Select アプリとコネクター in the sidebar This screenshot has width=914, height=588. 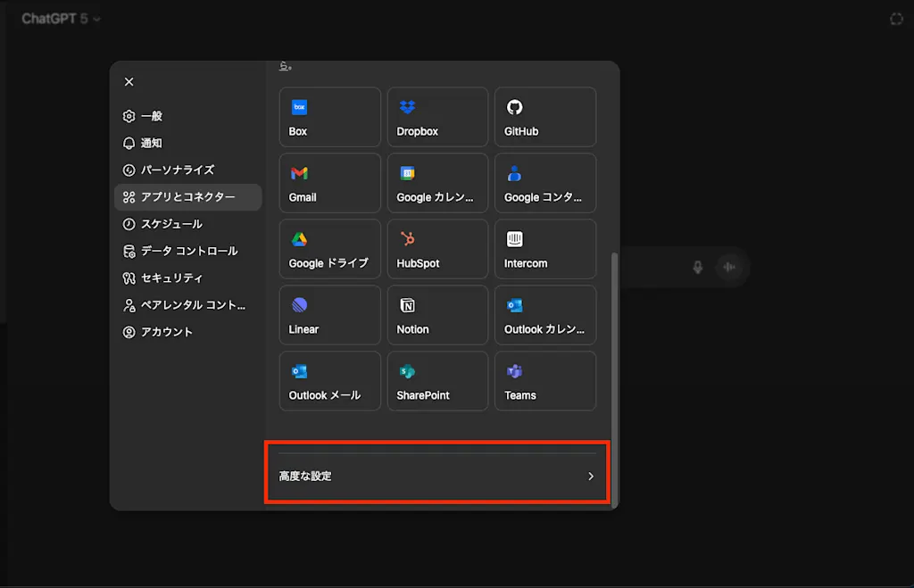pyautogui.click(x=188, y=197)
